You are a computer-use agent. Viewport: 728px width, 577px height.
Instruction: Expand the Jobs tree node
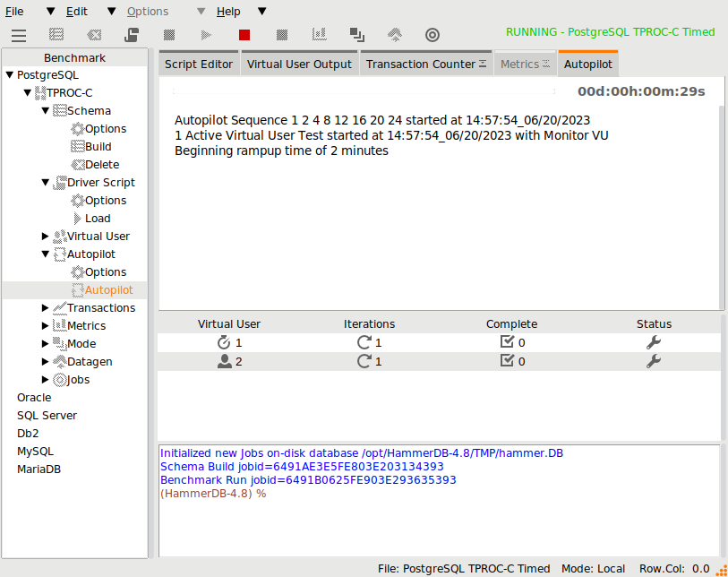coord(45,379)
